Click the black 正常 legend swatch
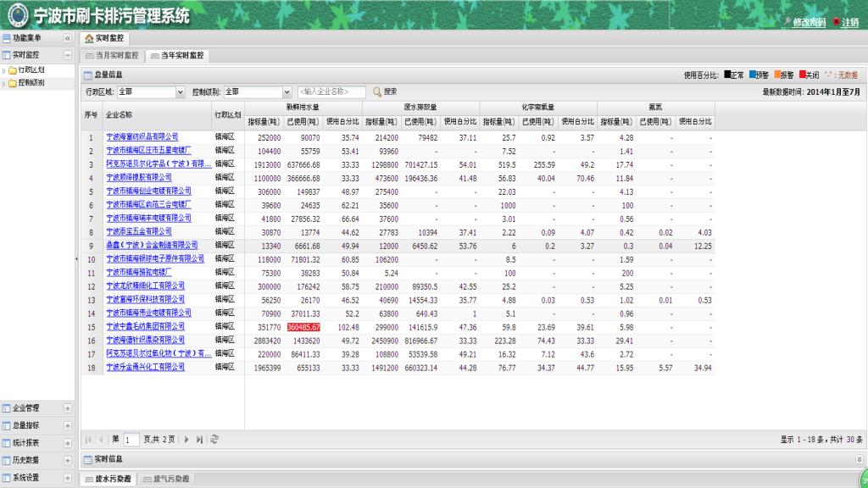The height and width of the screenshot is (488, 868). 727,75
